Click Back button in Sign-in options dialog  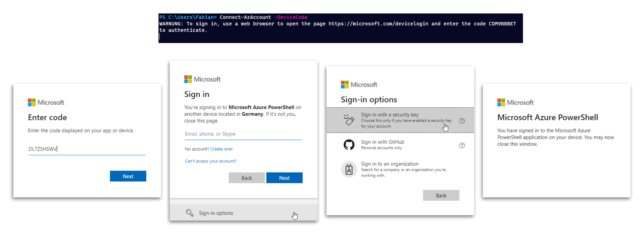point(441,195)
